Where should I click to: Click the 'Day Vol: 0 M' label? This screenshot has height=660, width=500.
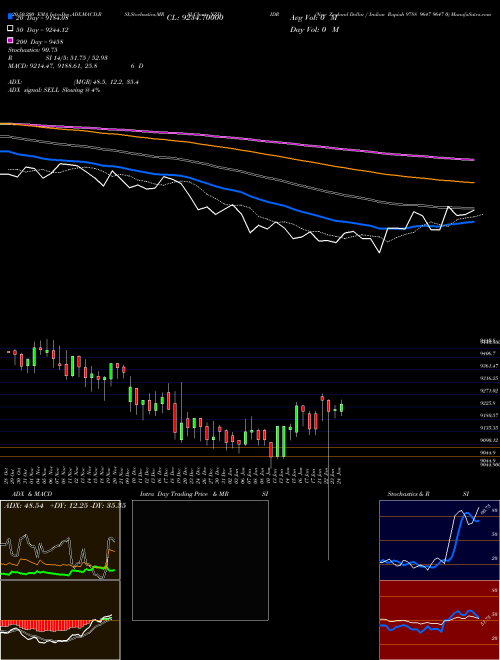coord(314,30)
